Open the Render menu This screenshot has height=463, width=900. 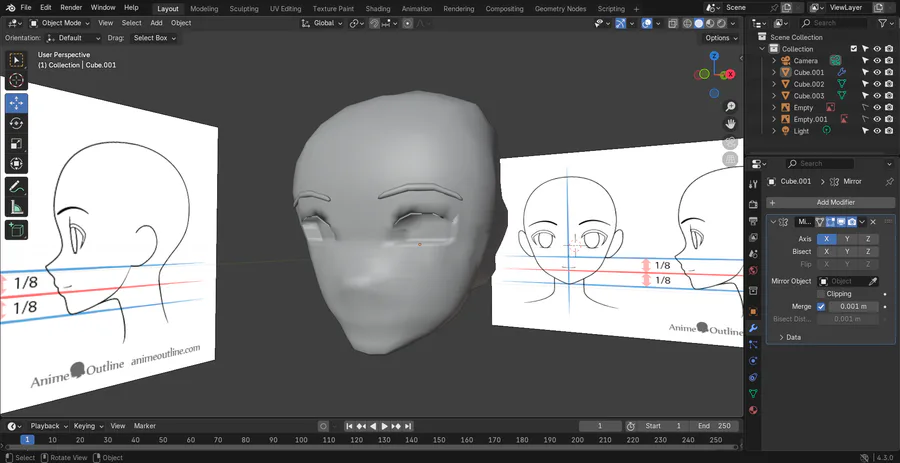click(x=71, y=7)
